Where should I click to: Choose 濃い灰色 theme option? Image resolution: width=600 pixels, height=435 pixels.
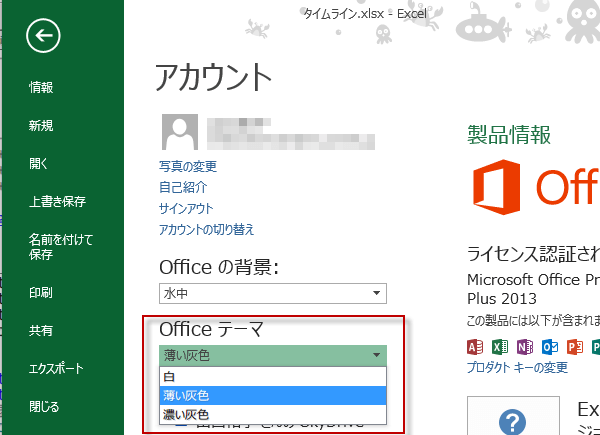(272, 414)
